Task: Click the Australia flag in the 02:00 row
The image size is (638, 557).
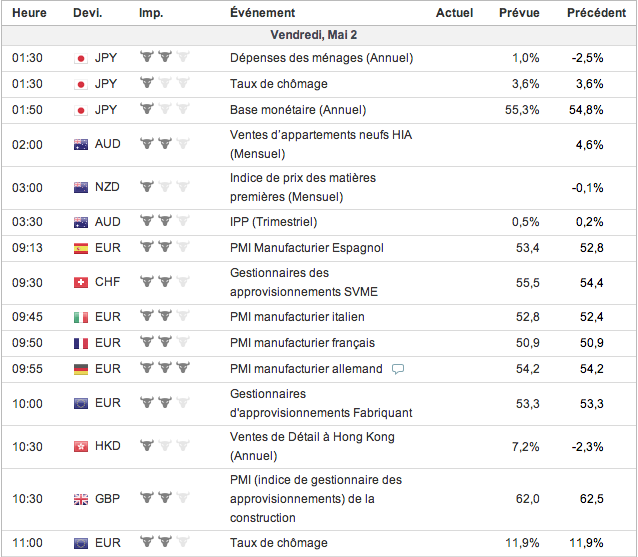Action: tap(81, 144)
